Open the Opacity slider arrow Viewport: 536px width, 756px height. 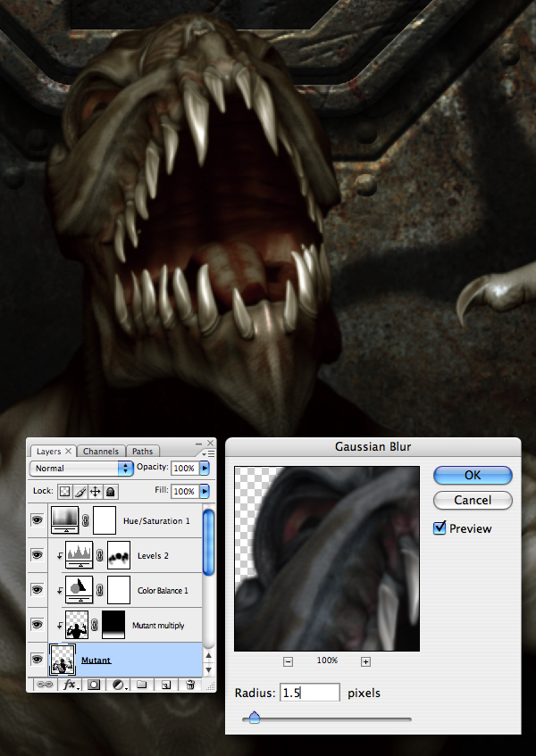(205, 468)
